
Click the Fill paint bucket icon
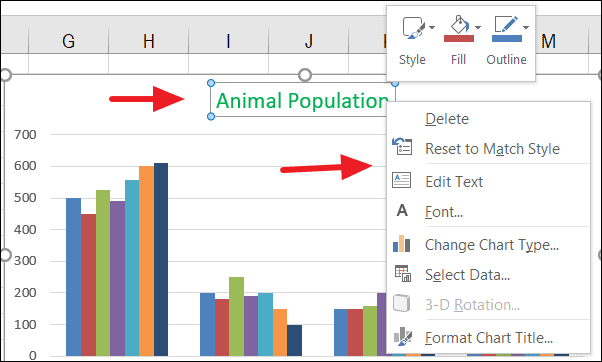pyautogui.click(x=459, y=25)
